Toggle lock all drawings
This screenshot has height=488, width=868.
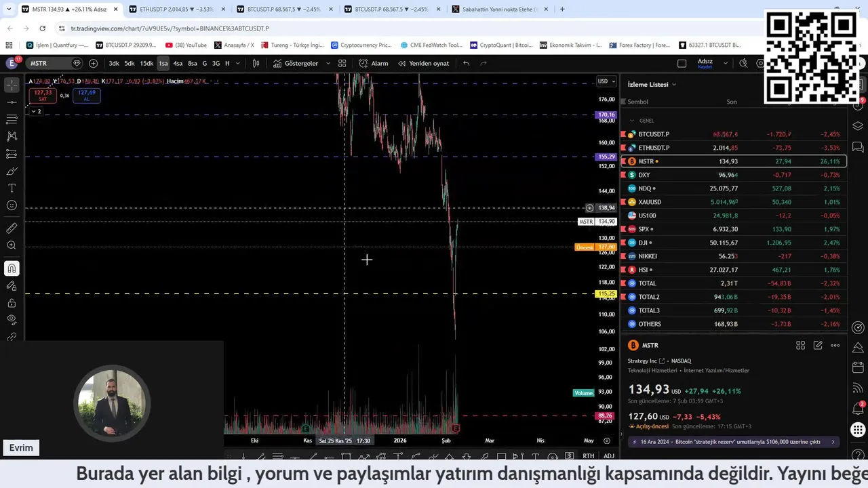12,302
